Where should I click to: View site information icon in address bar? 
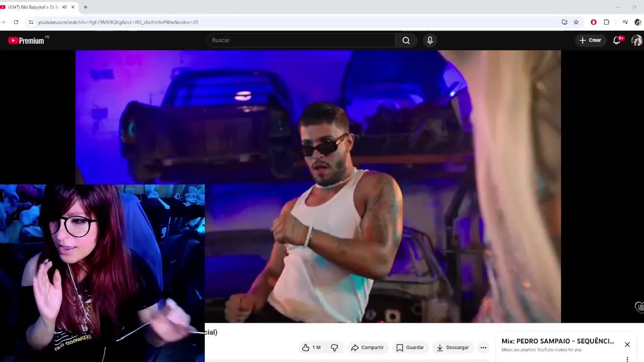click(31, 22)
